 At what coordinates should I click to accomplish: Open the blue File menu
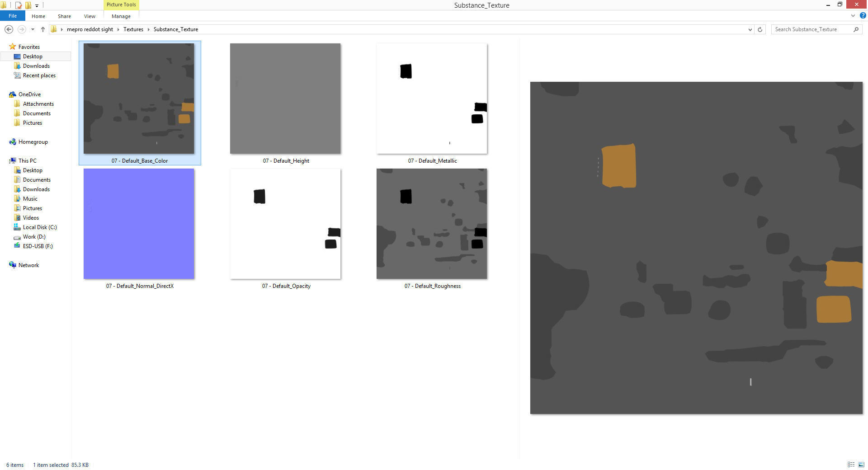pyautogui.click(x=13, y=16)
